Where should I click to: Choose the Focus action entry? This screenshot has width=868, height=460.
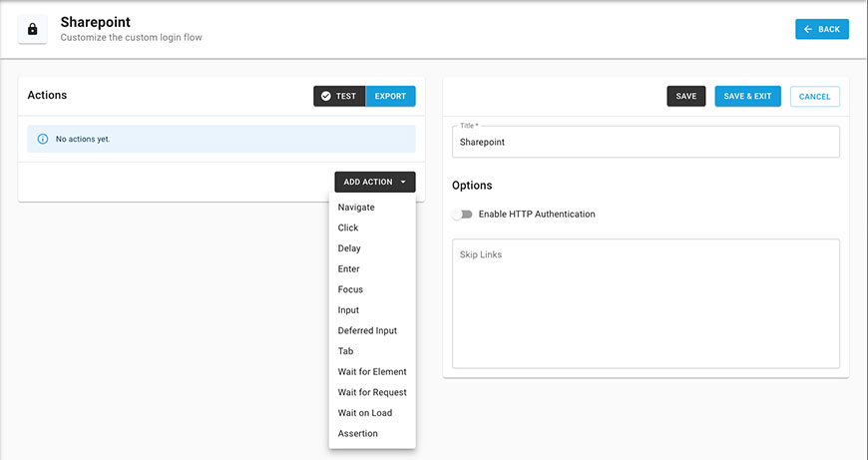click(350, 289)
